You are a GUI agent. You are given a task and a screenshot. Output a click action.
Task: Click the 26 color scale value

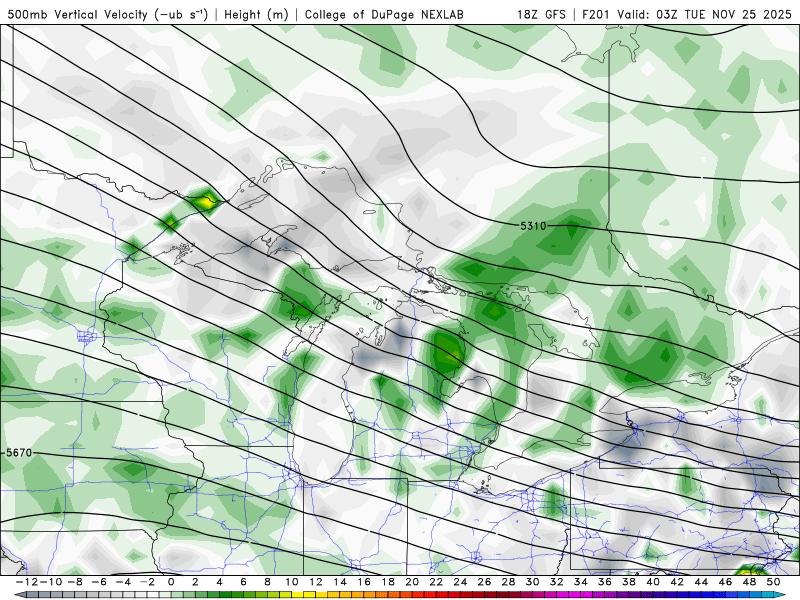click(x=484, y=582)
